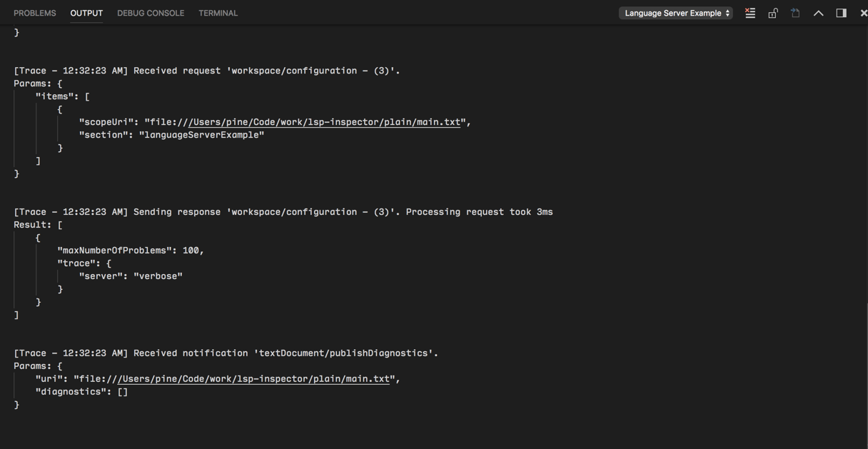Clear the output log

[x=750, y=13]
